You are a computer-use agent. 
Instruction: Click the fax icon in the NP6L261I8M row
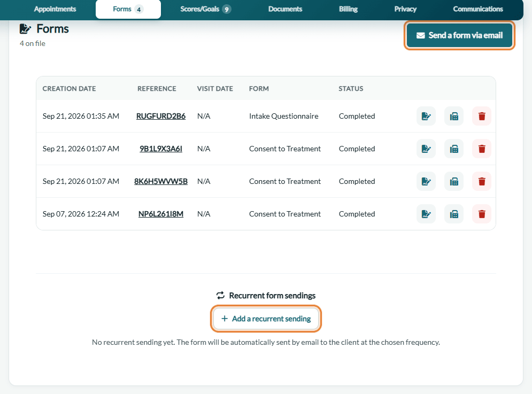(x=453, y=214)
